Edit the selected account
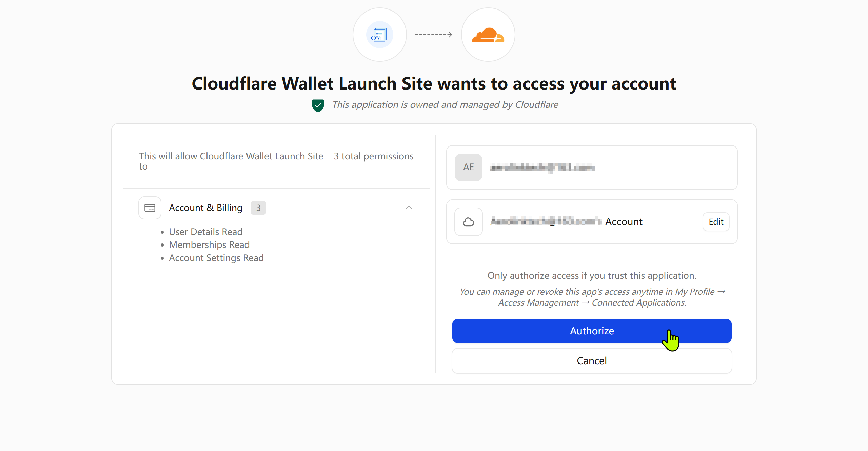Screen dimensions: 868x451 coord(716,222)
